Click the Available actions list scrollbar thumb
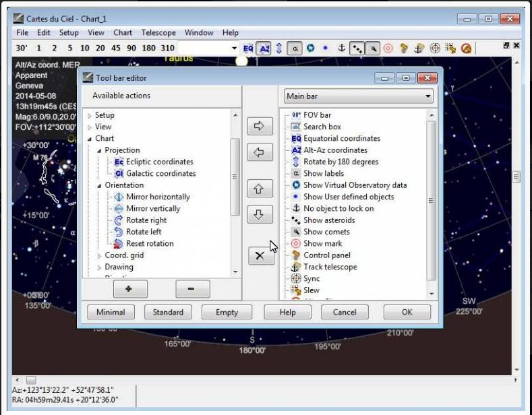This screenshot has width=532, height=415. 235,177
